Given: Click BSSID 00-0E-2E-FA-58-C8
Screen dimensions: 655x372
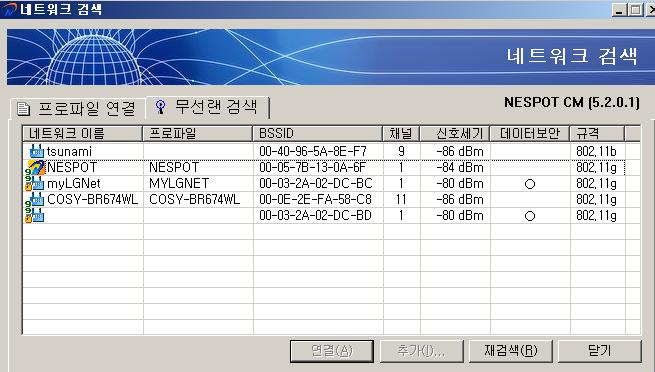Looking at the screenshot, I should [x=315, y=199].
